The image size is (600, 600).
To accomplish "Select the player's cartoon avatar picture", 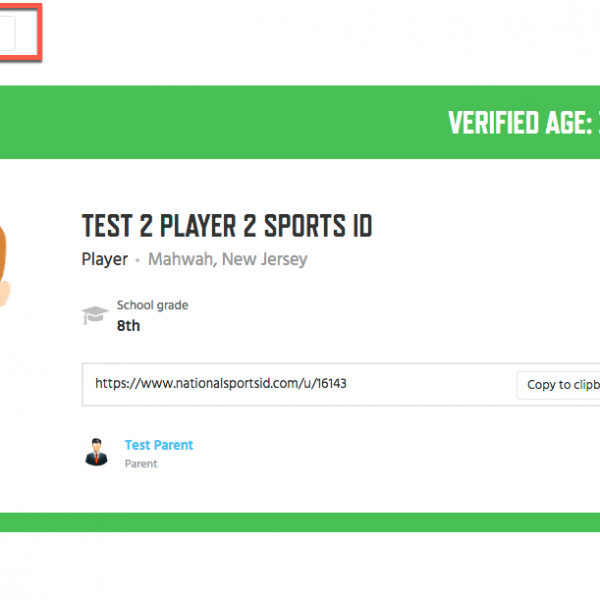I will click(x=5, y=266).
